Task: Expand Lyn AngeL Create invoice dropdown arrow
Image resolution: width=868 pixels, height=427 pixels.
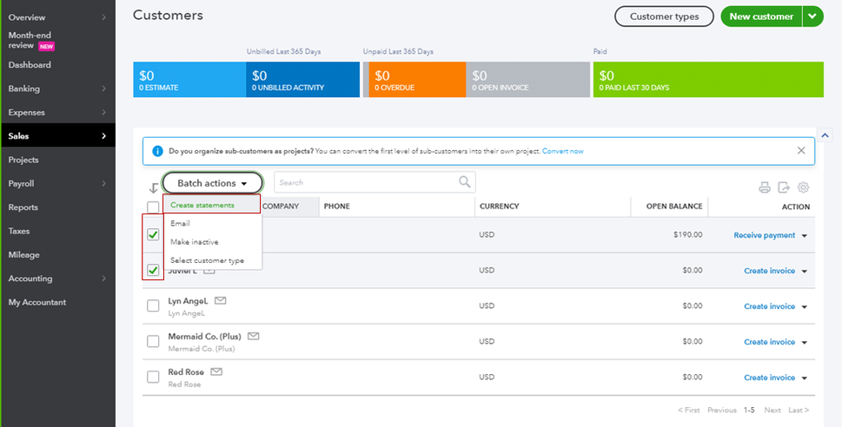Action: 805,306
